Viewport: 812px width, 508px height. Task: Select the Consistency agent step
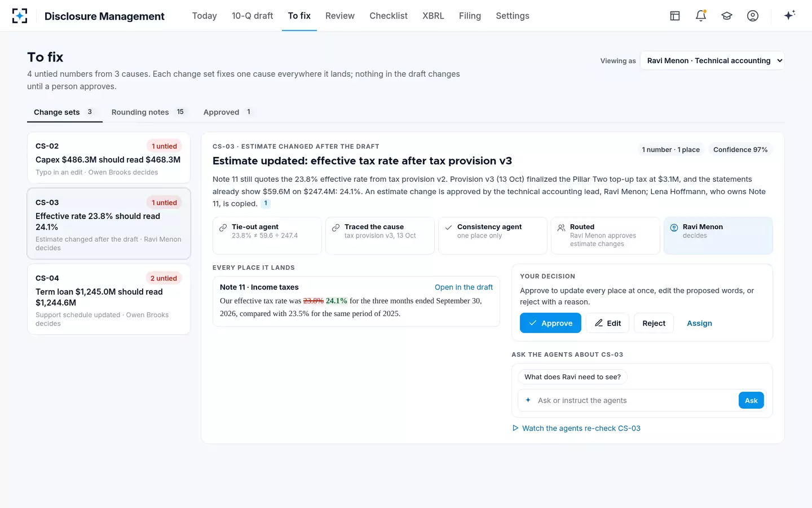coord(493,235)
